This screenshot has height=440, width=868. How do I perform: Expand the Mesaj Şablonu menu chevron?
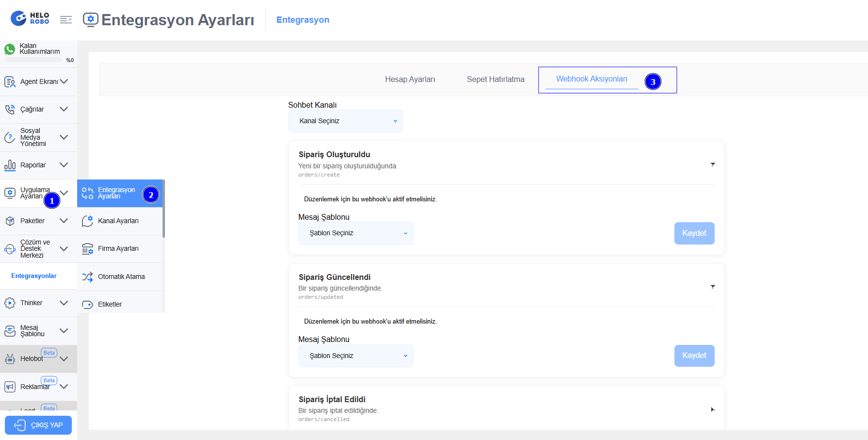(x=64, y=331)
